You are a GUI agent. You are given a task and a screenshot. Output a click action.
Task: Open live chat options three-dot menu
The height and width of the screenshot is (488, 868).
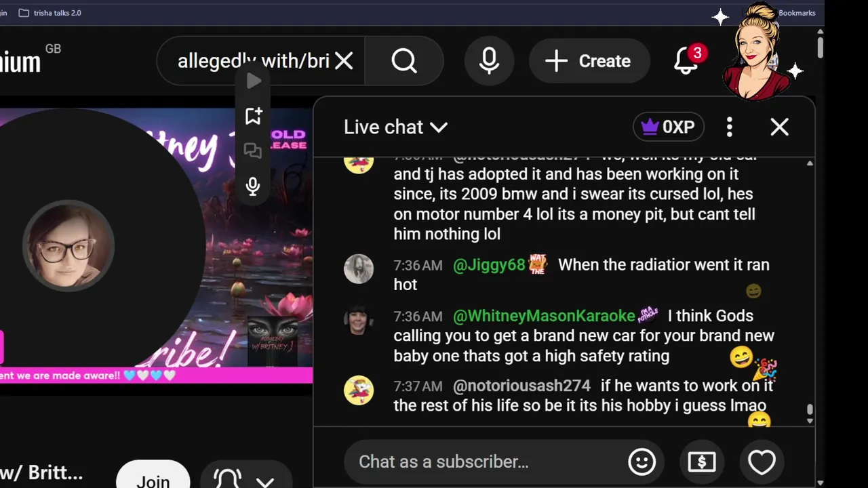730,127
